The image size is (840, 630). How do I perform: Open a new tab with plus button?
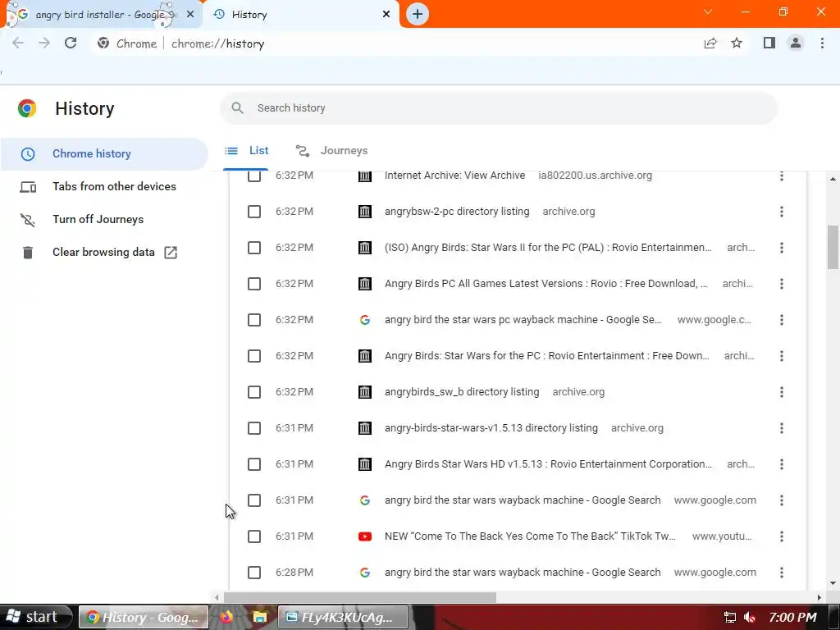click(x=418, y=14)
